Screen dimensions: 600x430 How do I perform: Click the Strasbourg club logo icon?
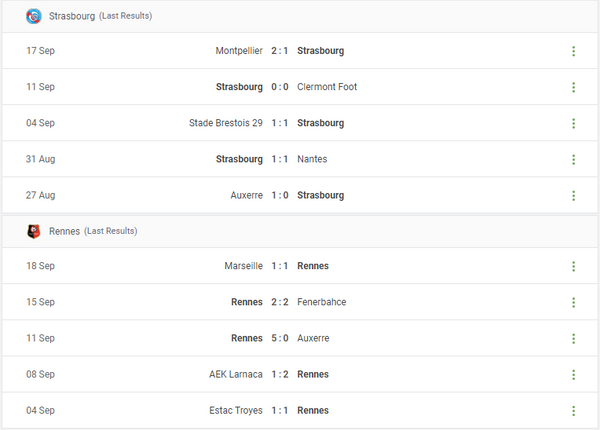[x=34, y=16]
